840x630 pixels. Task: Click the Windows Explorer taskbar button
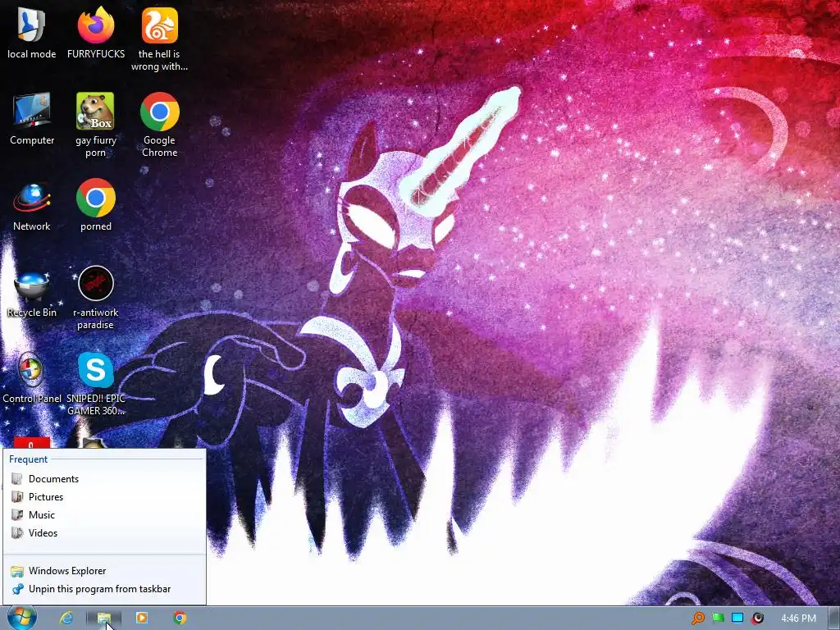coord(104,619)
